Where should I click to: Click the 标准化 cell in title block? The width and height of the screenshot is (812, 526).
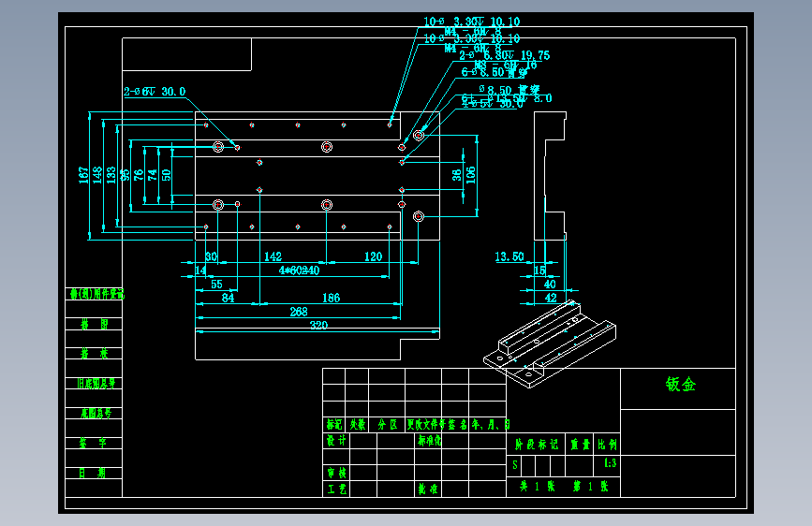[429, 441]
